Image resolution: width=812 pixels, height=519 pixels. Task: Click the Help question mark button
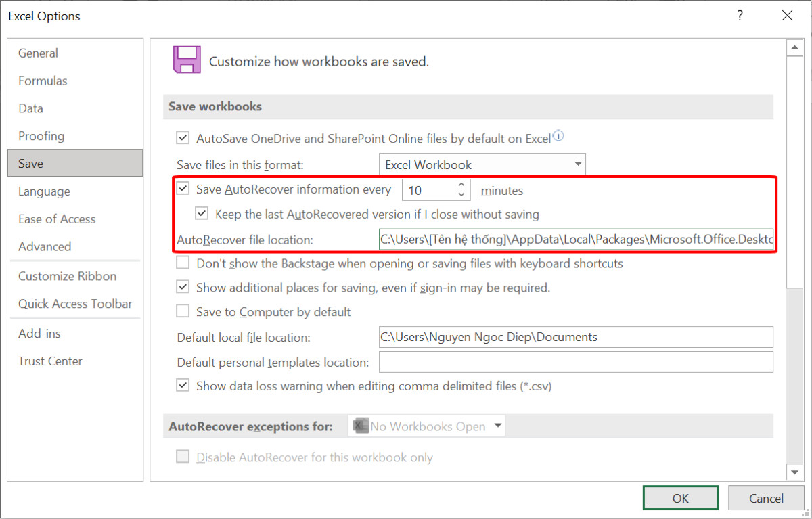(x=740, y=16)
